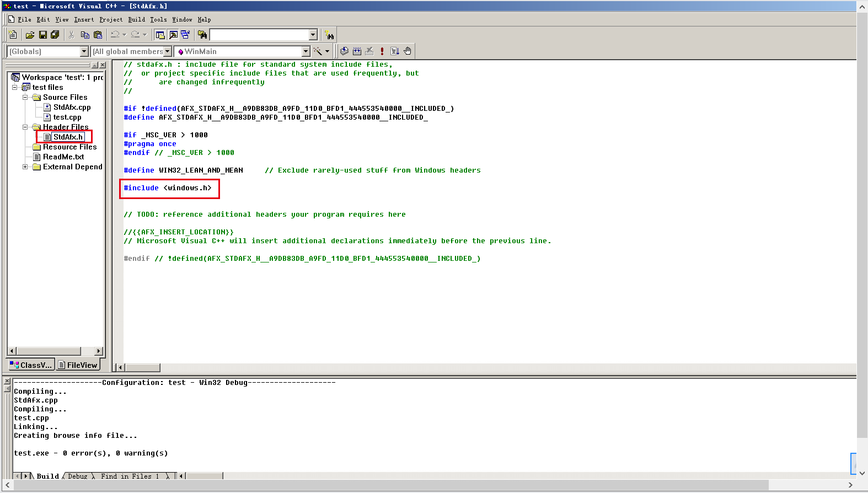Switch to the ClassView tab

pyautogui.click(x=31, y=365)
